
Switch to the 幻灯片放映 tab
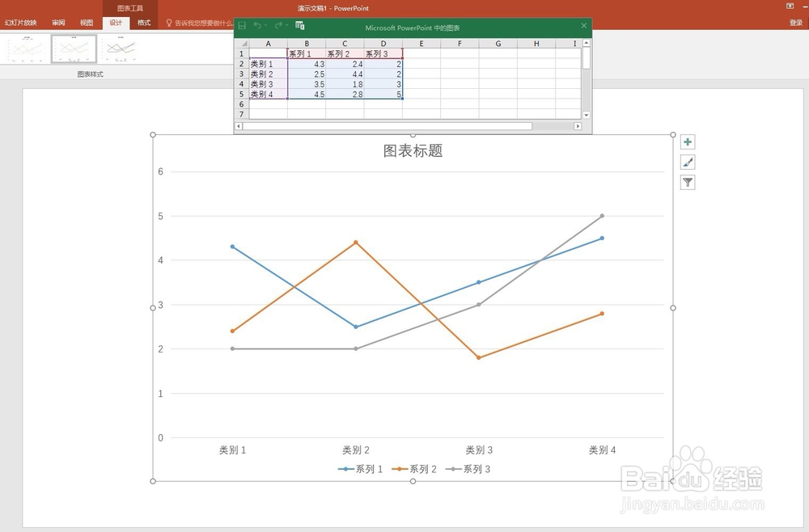(21, 23)
